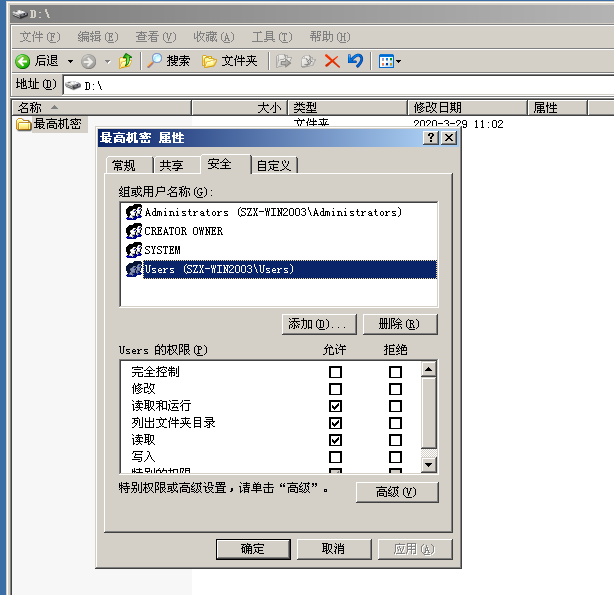Check Allow for 写入
The width and height of the screenshot is (614, 595).
point(335,457)
